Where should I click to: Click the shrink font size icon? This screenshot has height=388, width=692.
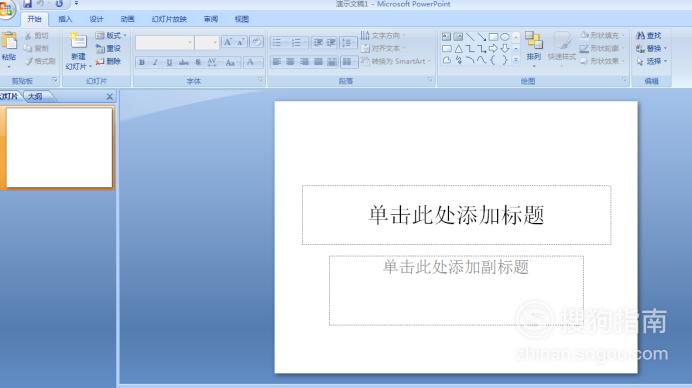(x=241, y=42)
